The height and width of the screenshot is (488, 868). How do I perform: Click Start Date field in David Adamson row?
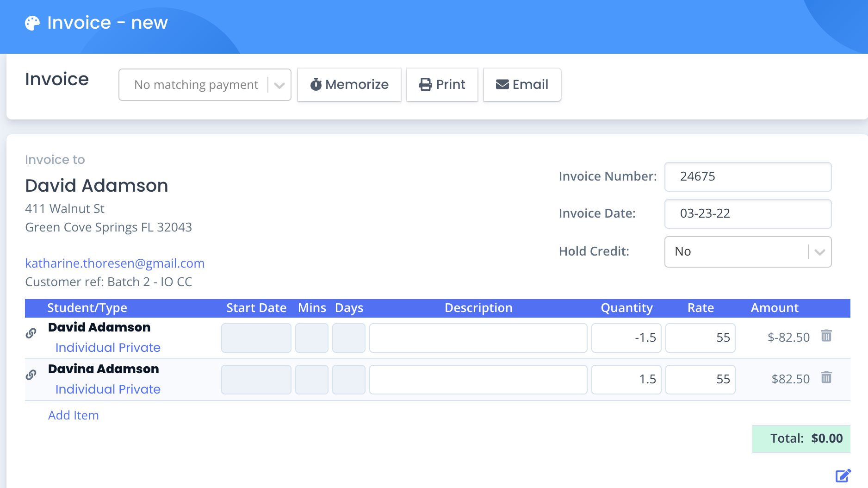[x=256, y=338]
